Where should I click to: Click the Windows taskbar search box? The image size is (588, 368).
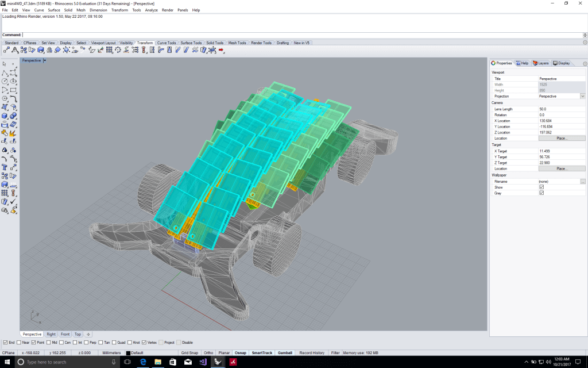(x=68, y=362)
